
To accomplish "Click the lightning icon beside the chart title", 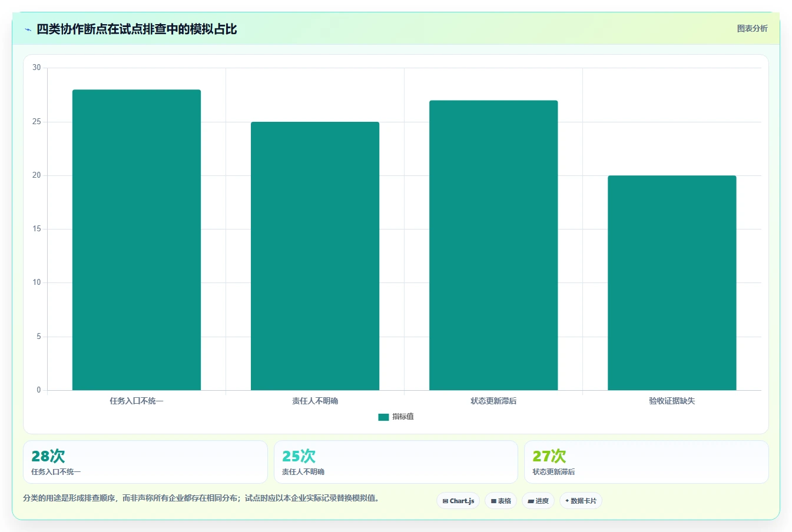I will [x=28, y=29].
